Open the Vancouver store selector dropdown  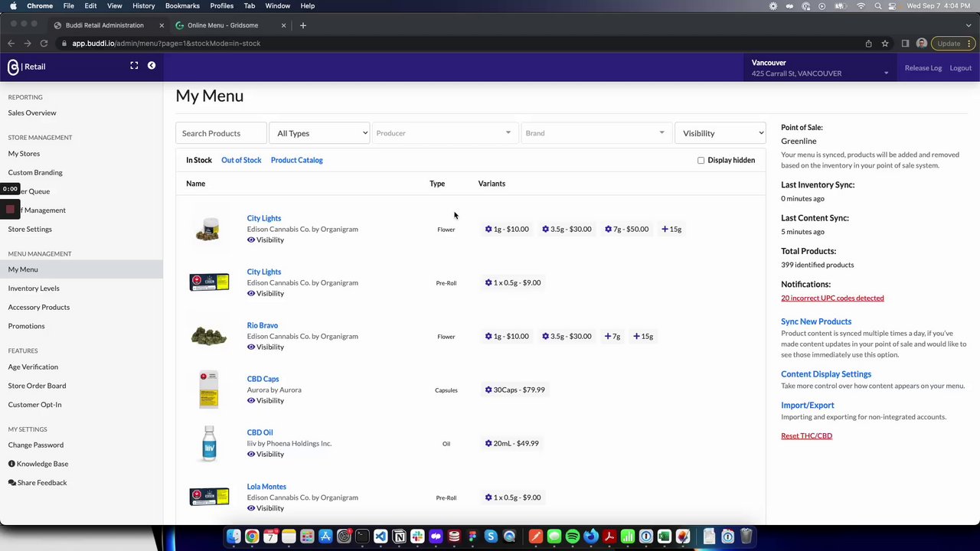pos(820,68)
